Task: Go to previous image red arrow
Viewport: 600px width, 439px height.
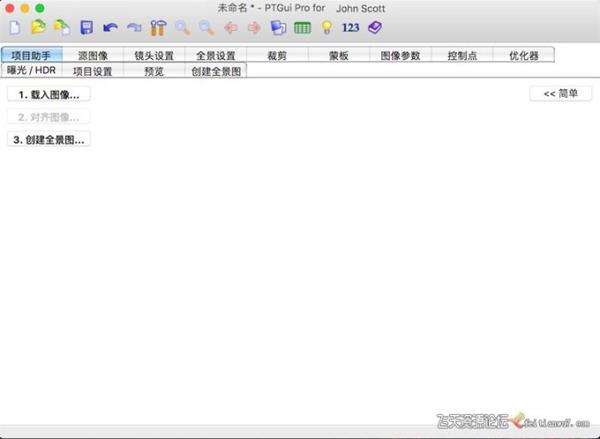Action: (x=231, y=28)
